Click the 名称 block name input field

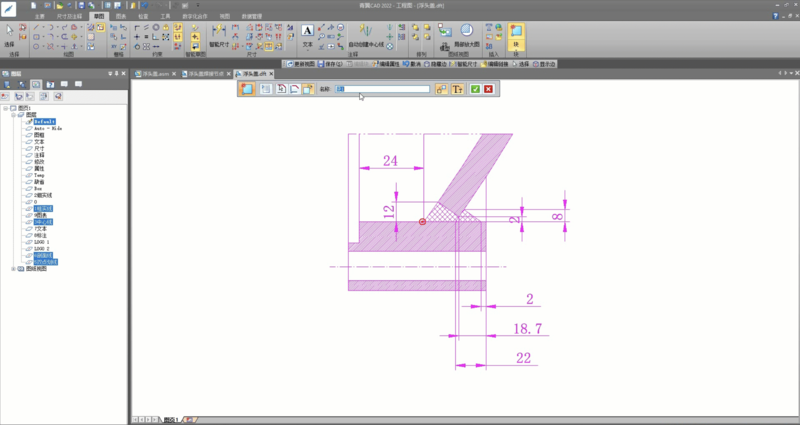pos(380,89)
